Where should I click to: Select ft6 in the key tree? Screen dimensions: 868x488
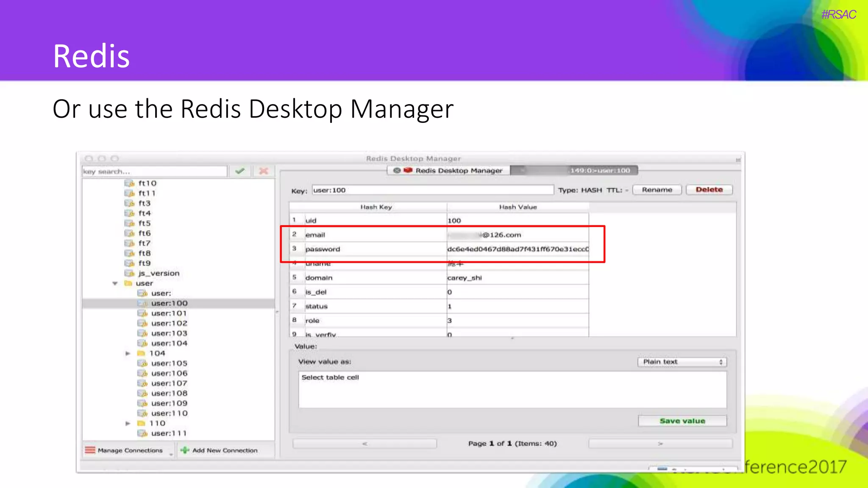[x=145, y=233]
